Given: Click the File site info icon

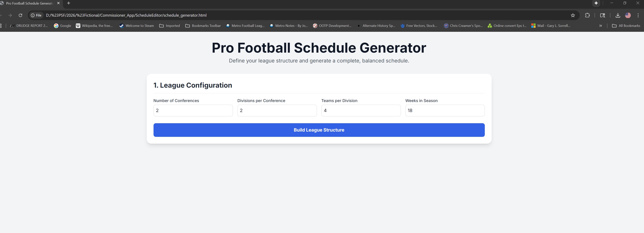Looking at the screenshot, I should pos(36,15).
